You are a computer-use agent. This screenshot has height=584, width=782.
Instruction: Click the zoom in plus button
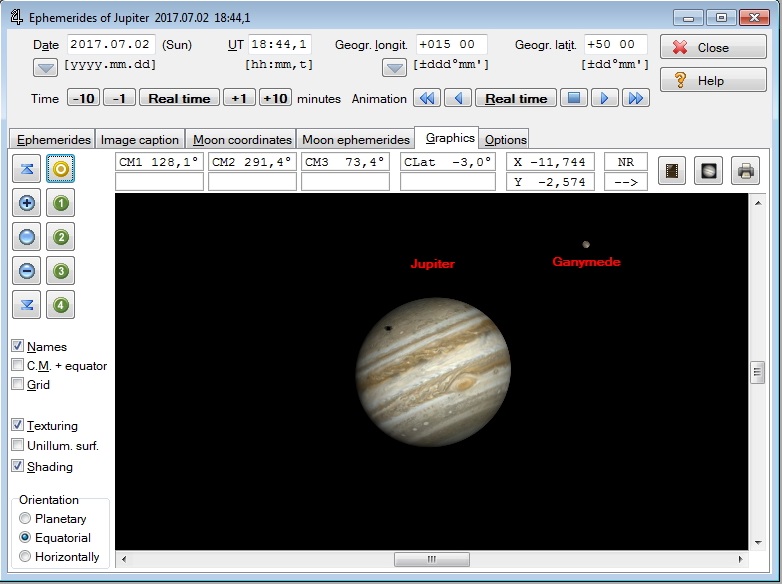(x=27, y=204)
